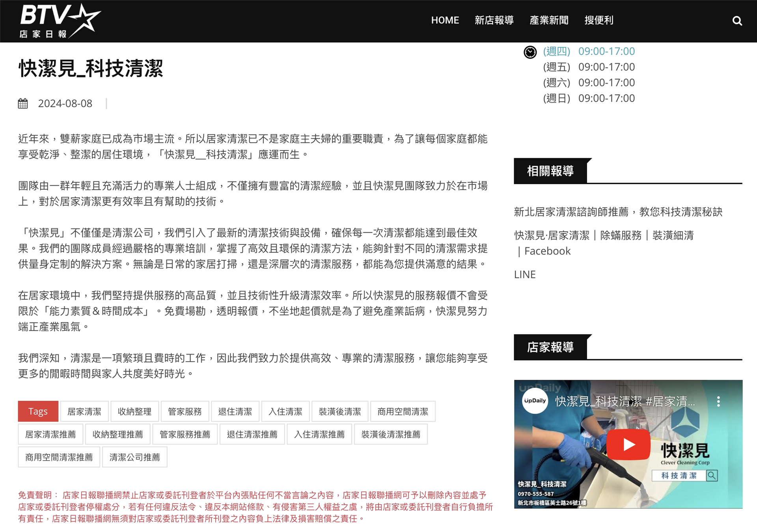Play the YouTube video via red button
The image size is (757, 532).
[628, 444]
